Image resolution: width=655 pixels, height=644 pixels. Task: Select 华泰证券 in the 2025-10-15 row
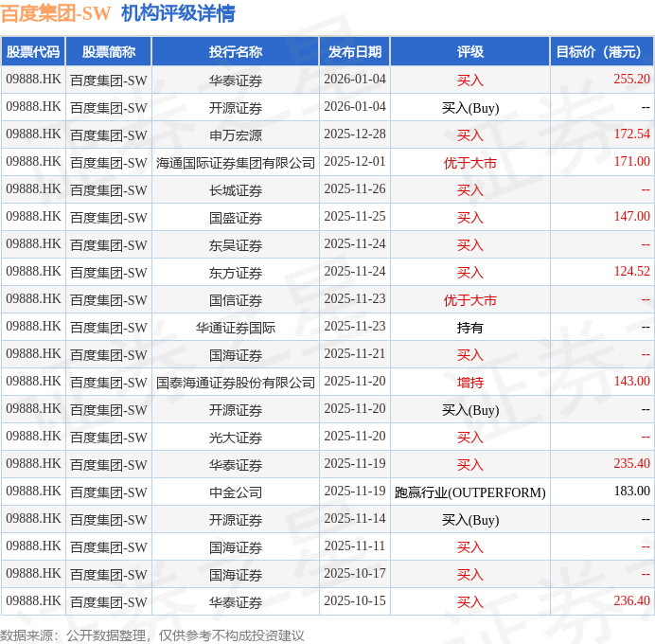click(x=236, y=602)
